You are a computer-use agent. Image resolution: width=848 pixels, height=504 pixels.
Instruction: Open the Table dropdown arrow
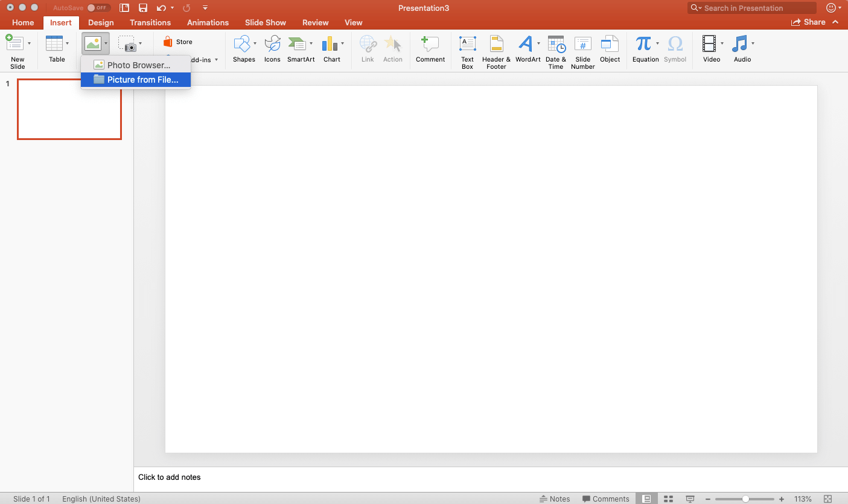pyautogui.click(x=67, y=43)
